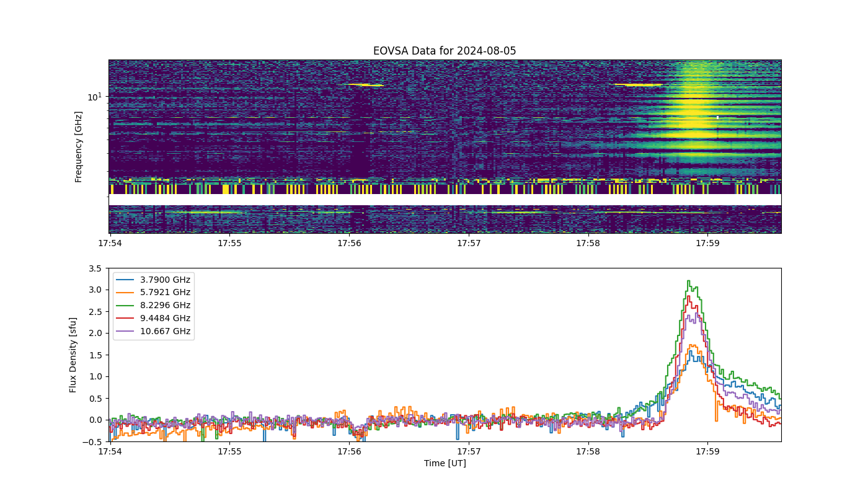Click the '3.5' y-axis tick label
Screen dimensions: 868x496
[97, 268]
